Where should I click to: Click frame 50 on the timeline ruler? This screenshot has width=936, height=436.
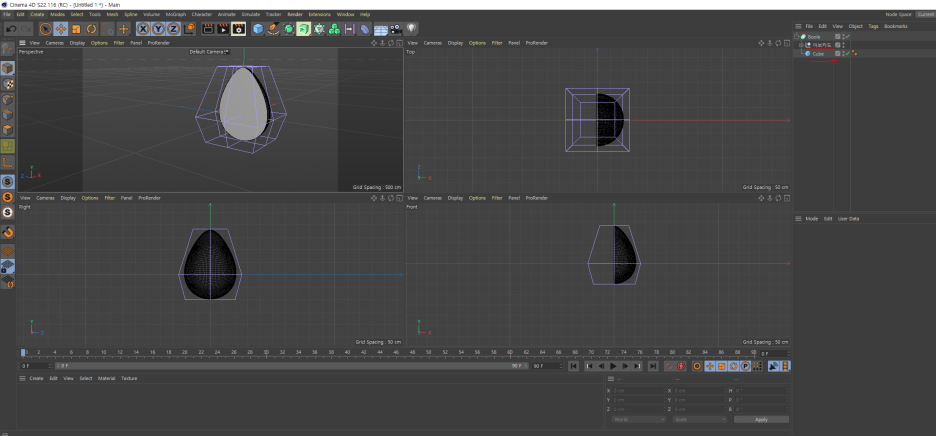click(x=429, y=352)
